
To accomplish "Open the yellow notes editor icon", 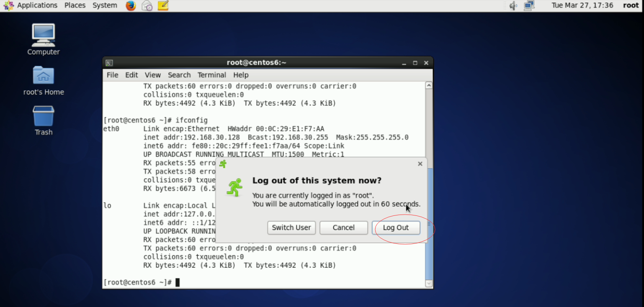I will tap(163, 6).
